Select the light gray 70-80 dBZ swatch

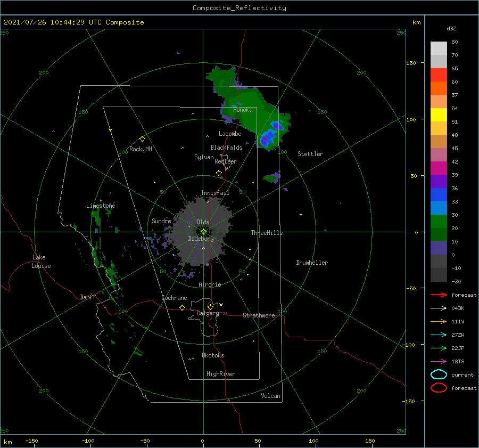click(439, 48)
